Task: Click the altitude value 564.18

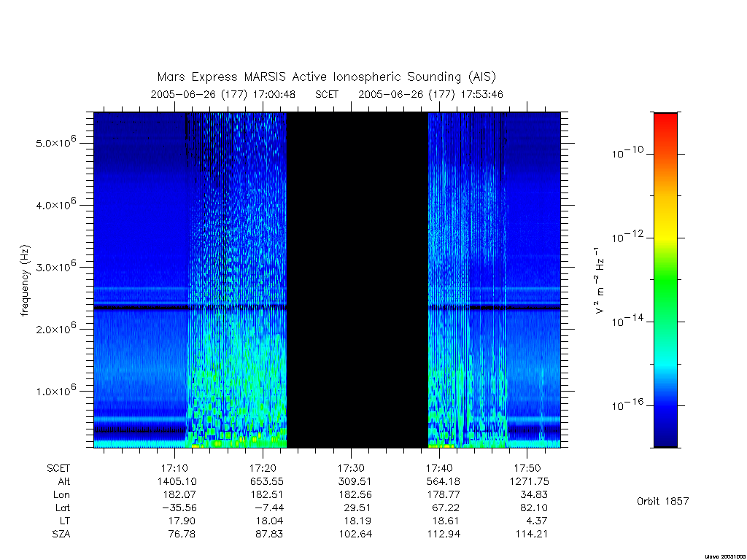Action: click(x=443, y=481)
